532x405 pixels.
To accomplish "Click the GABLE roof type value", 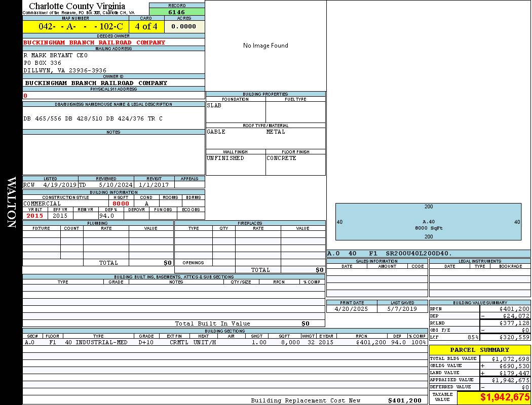I will pyautogui.click(x=216, y=132).
